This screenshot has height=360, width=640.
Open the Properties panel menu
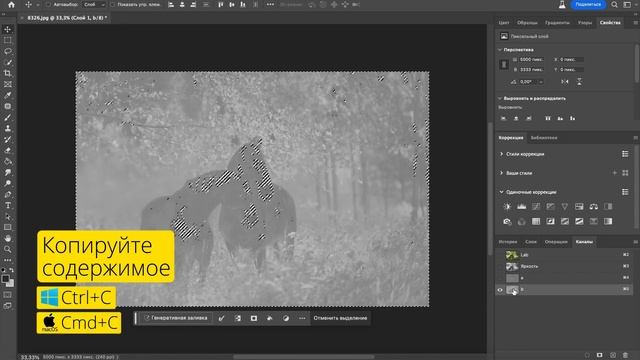(x=635, y=23)
